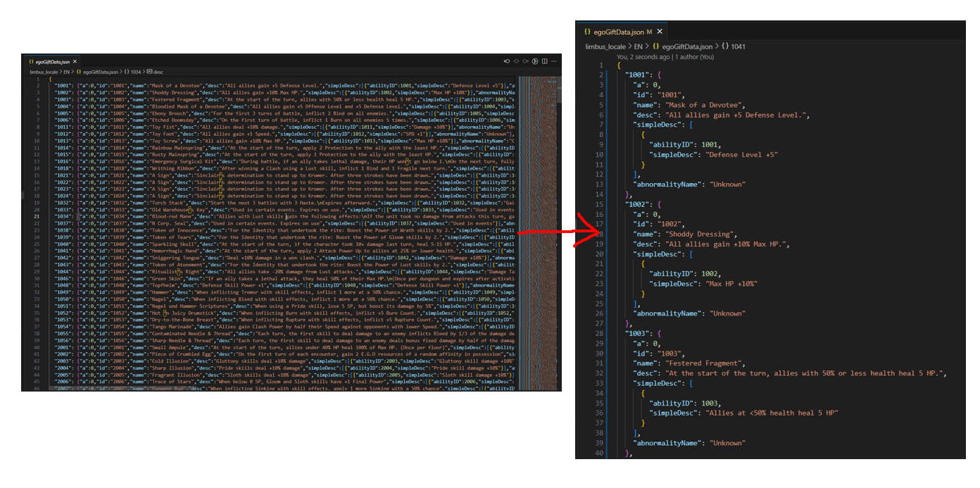980x488 pixels.
Task: Click the go to next change icon
Action: 526,62
